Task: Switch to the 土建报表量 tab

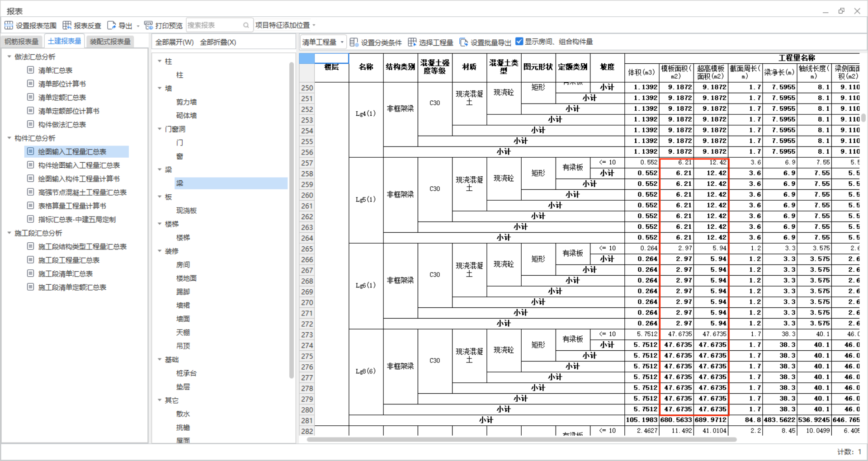Action: 64,41
